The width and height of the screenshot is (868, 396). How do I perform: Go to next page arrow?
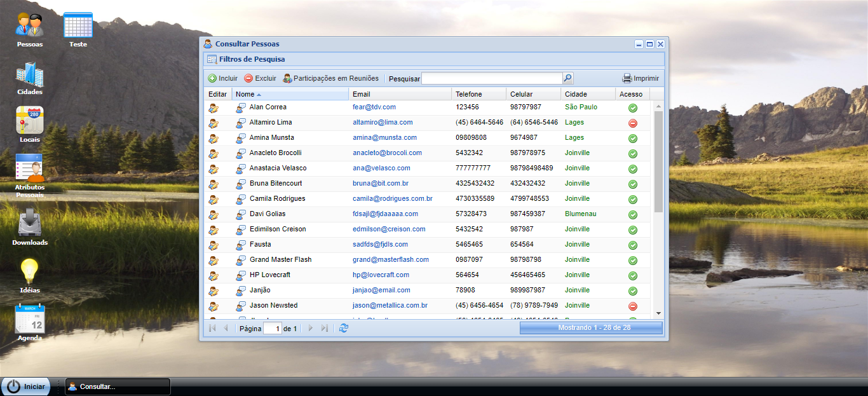311,328
